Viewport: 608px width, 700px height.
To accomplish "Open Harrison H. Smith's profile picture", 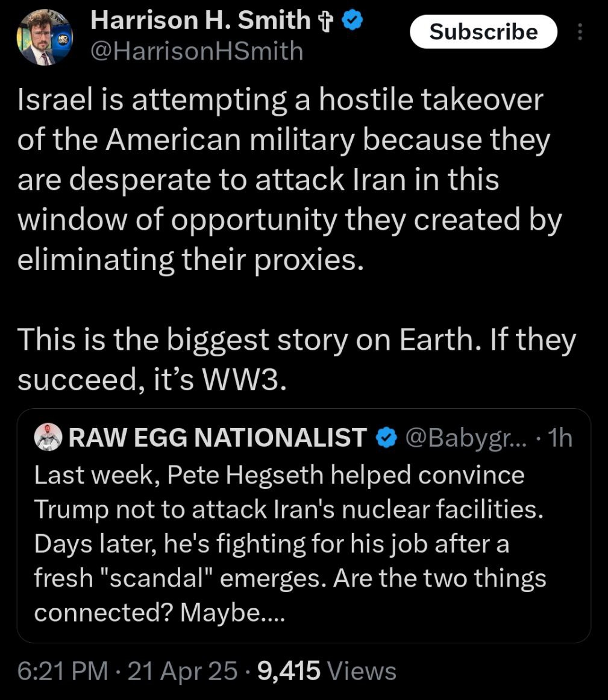I will pos(44,37).
